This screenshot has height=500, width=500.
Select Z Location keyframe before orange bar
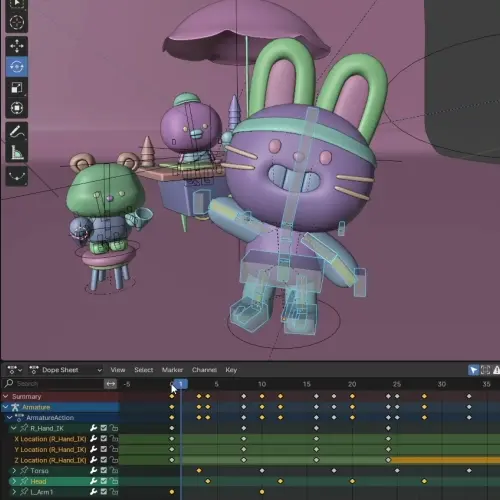pyautogui.click(x=388, y=460)
